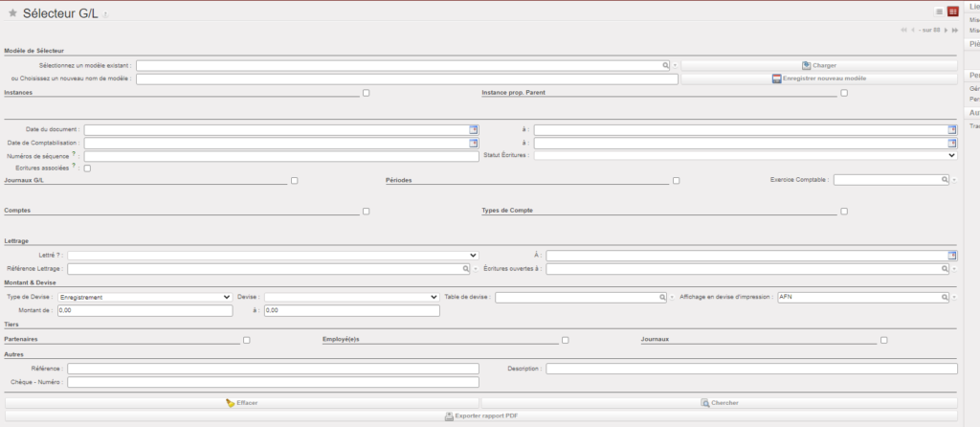
Task: Click search icon in Référence Lettrage field
Action: pos(465,269)
